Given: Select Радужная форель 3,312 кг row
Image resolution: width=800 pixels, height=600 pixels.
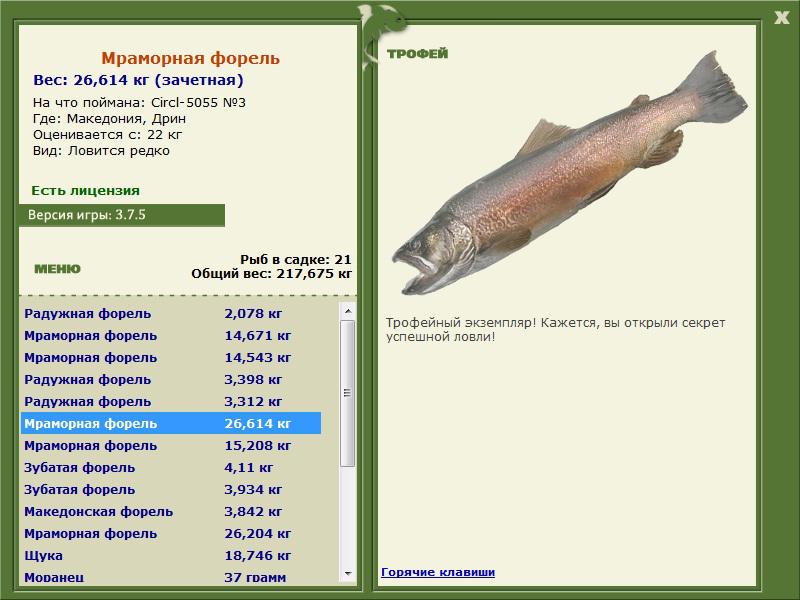Looking at the screenshot, I should tap(170, 402).
